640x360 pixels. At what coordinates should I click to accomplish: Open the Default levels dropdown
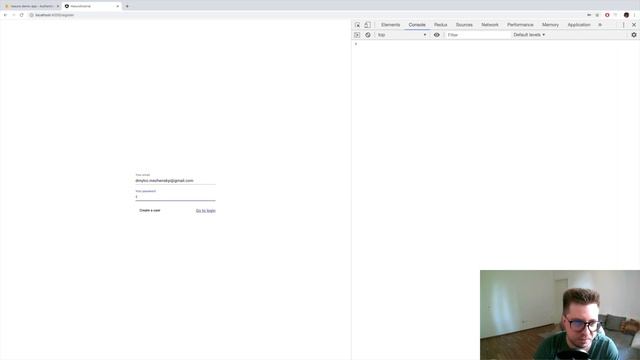pyautogui.click(x=529, y=35)
